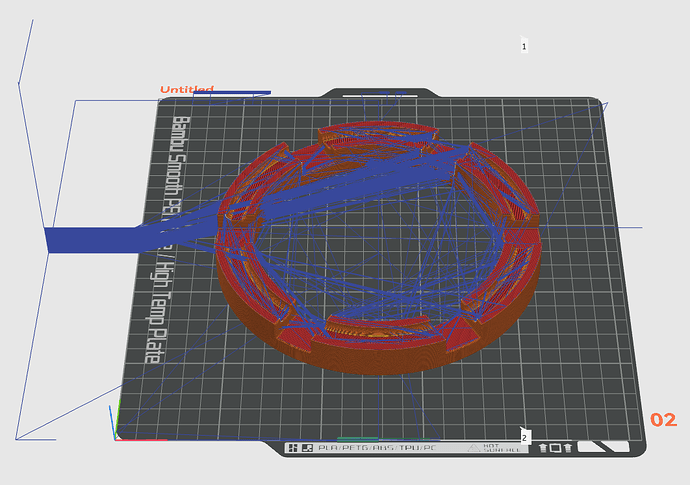The height and width of the screenshot is (485, 690).
Task: Click the rectangle icon between the bins
Action: 555,448
